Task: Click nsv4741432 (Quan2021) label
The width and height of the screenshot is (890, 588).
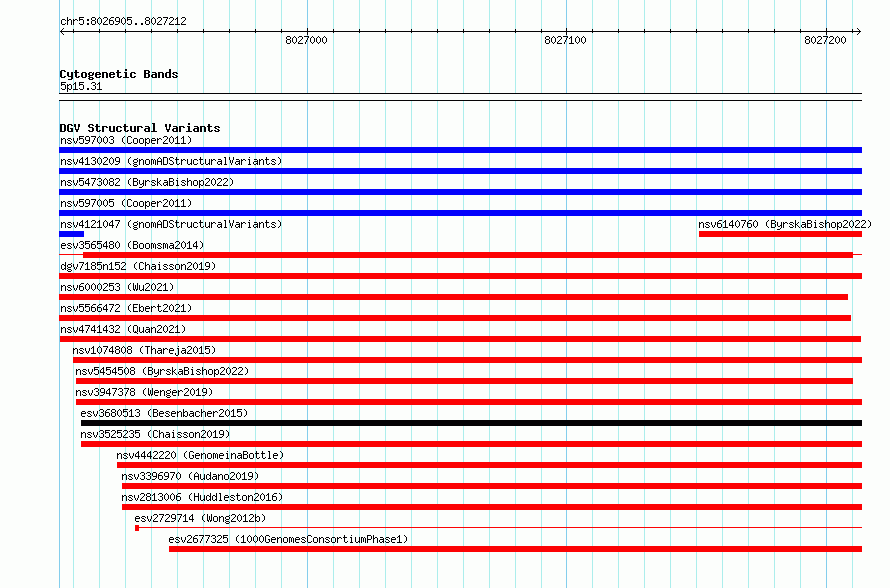Action: [123, 329]
